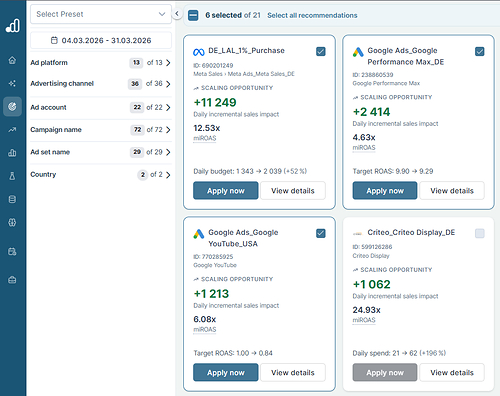Open the Home icon in the sidebar
This screenshot has height=396, width=500.
pyautogui.click(x=12, y=60)
